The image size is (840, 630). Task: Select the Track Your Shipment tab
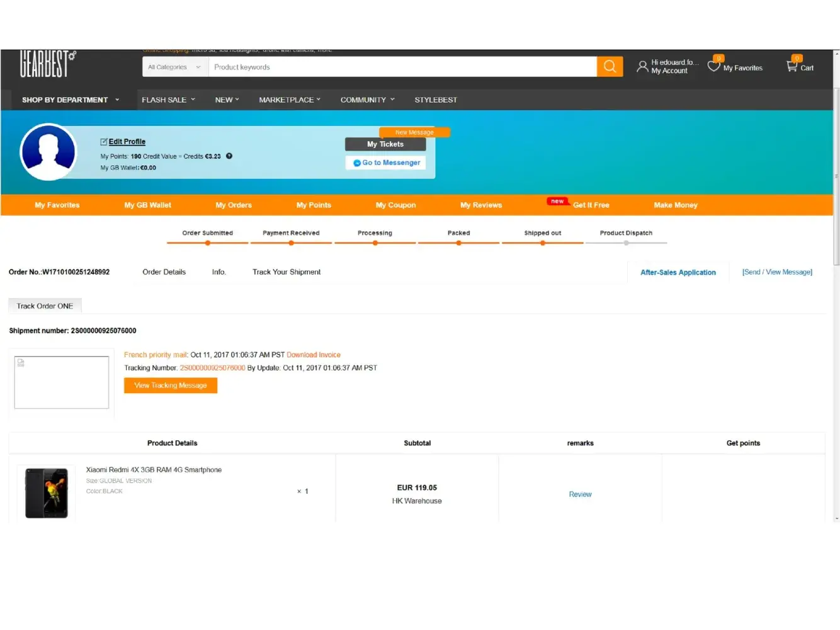287,272
